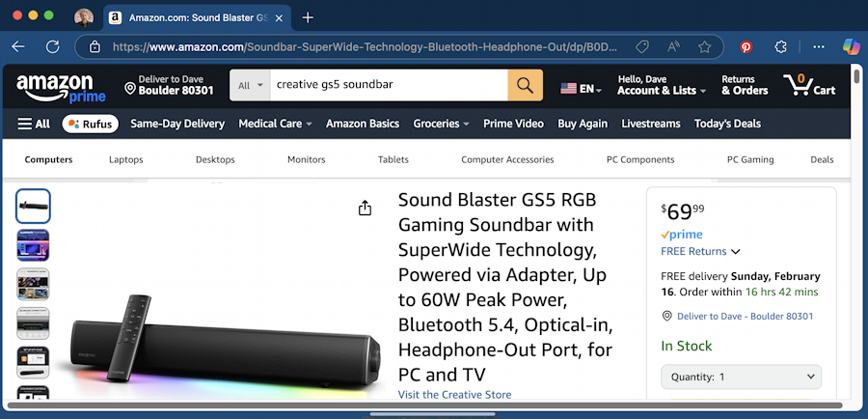This screenshot has height=419, width=868.
Task: Expand FREE Returns details
Action: [700, 251]
